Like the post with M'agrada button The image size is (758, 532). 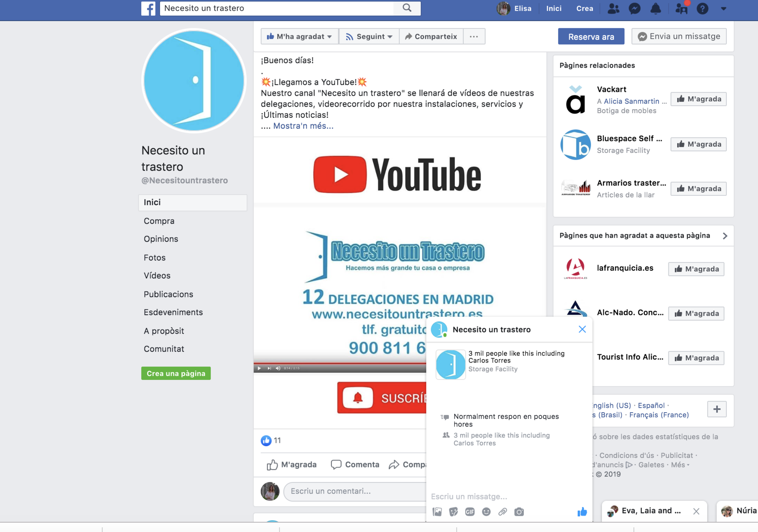292,465
